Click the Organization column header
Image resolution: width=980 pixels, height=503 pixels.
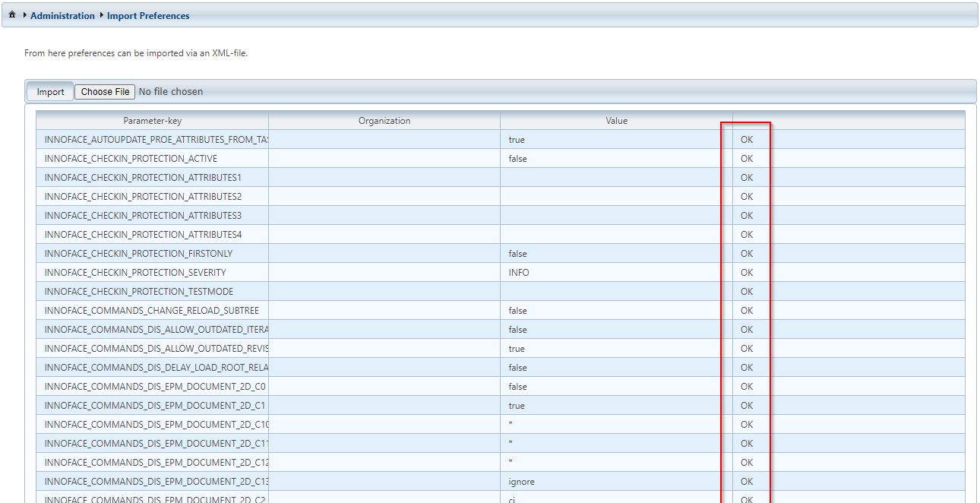(x=384, y=121)
